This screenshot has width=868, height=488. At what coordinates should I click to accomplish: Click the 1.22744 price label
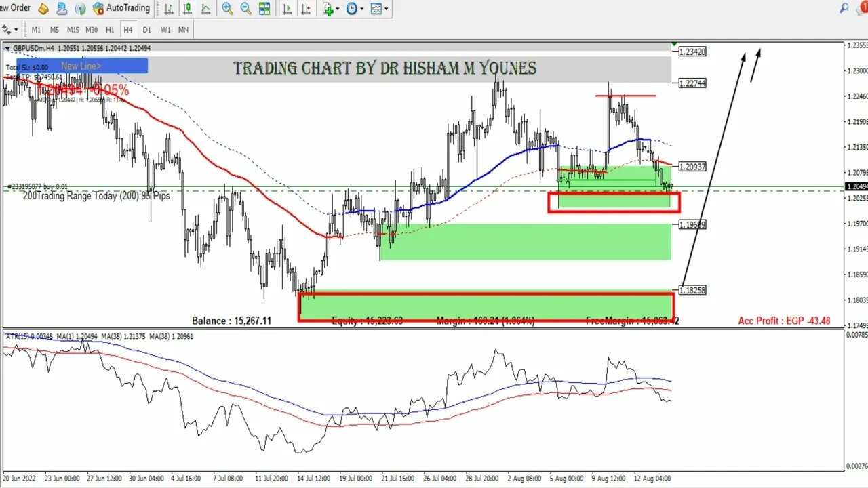point(692,83)
